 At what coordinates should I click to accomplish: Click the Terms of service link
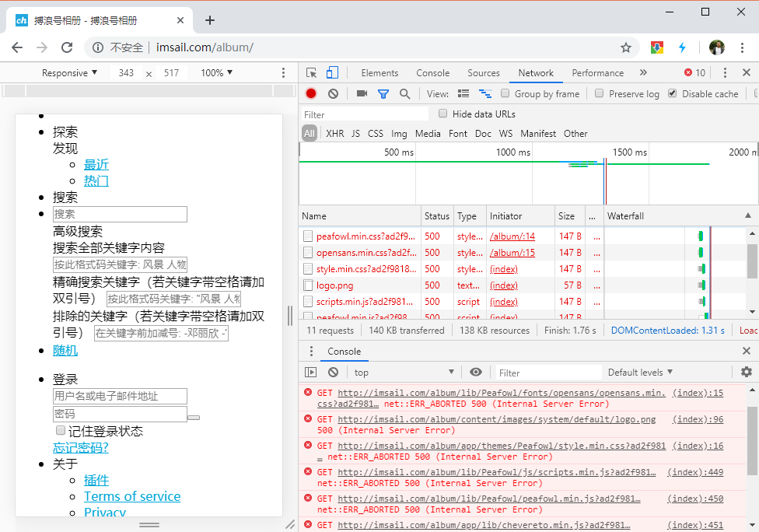coord(132,496)
